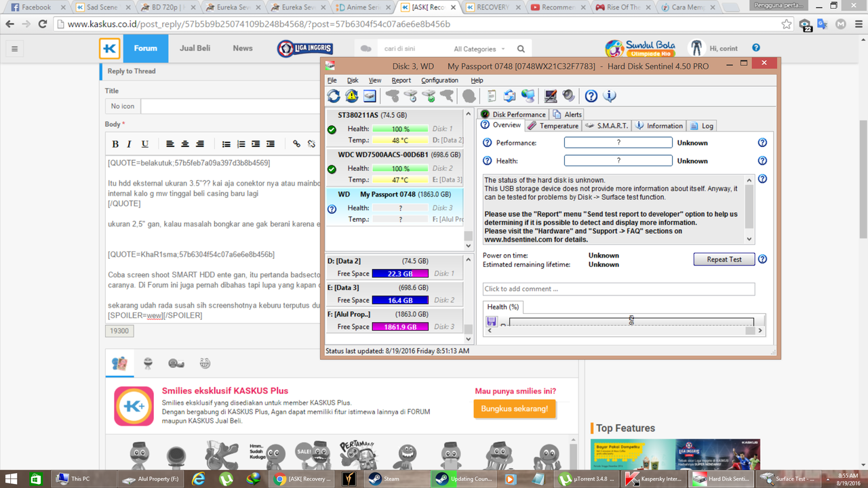Click the hard drive image icon in Sentinel toolbar

click(370, 96)
